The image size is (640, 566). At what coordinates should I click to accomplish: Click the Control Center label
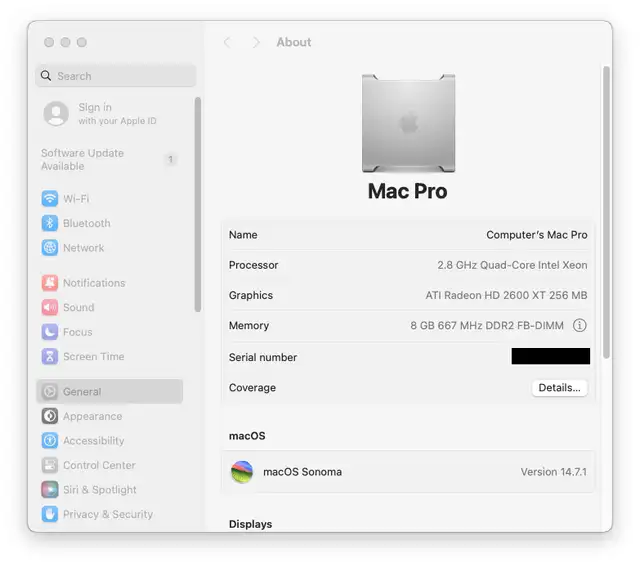pyautogui.click(x=99, y=465)
